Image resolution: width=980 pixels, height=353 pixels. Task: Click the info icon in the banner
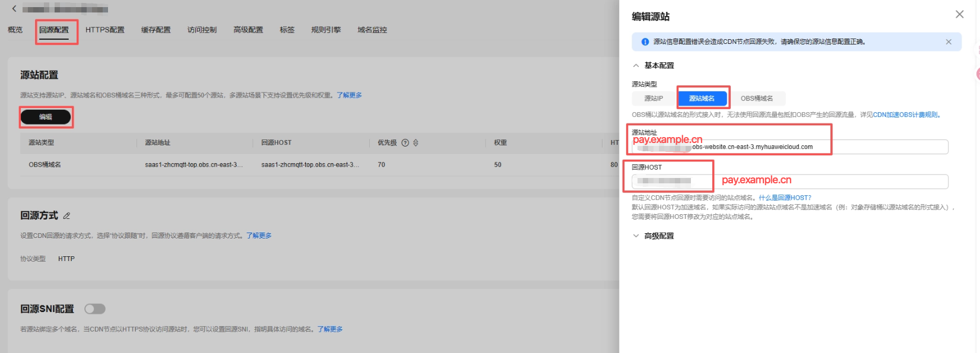pos(645,42)
